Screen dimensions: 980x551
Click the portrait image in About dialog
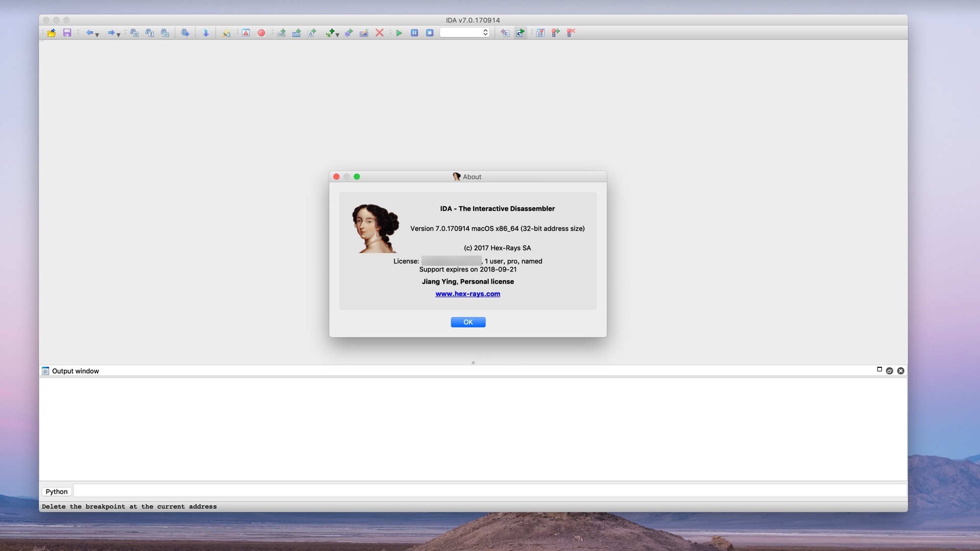(376, 228)
